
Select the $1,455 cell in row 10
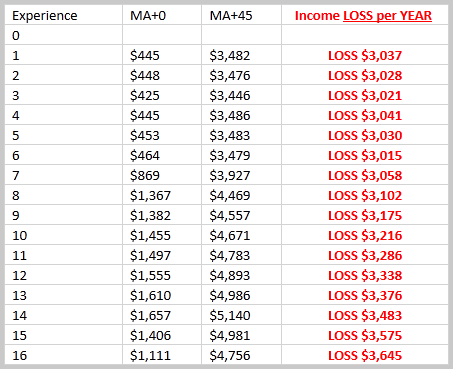coord(162,235)
